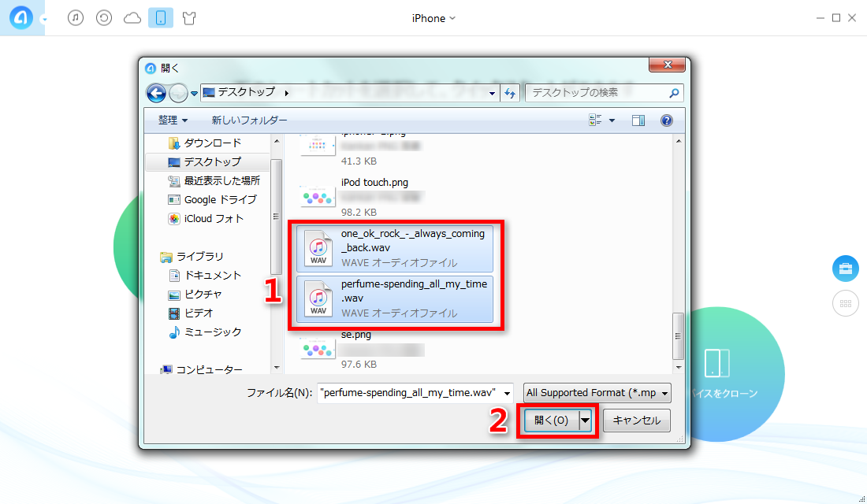Screen dimensions: 867x504
Task: Select ドキュメント library
Action: point(205,275)
